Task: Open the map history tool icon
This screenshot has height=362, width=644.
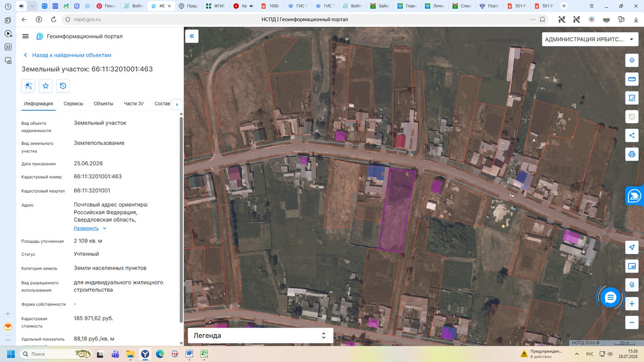Action: [632, 117]
